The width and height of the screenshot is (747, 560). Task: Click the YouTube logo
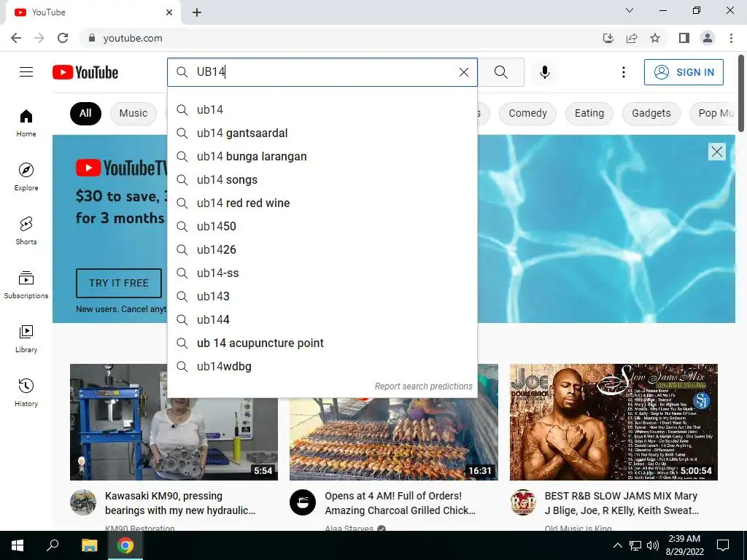[85, 72]
